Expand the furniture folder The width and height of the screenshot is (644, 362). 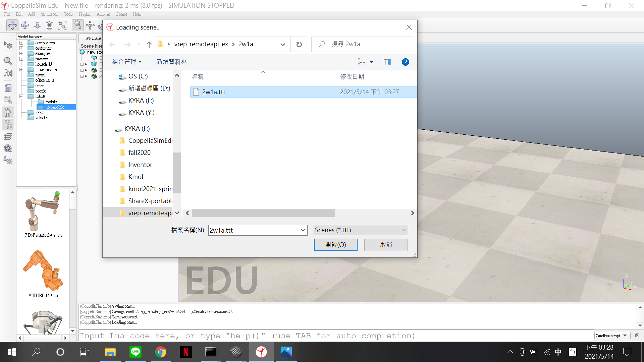[21, 59]
